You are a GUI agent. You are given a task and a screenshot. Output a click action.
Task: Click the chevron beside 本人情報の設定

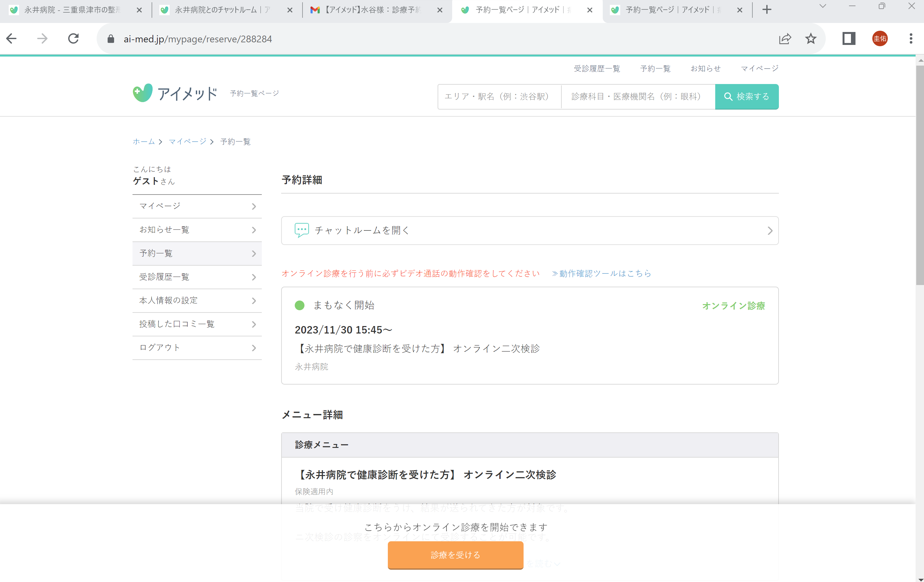click(x=254, y=301)
